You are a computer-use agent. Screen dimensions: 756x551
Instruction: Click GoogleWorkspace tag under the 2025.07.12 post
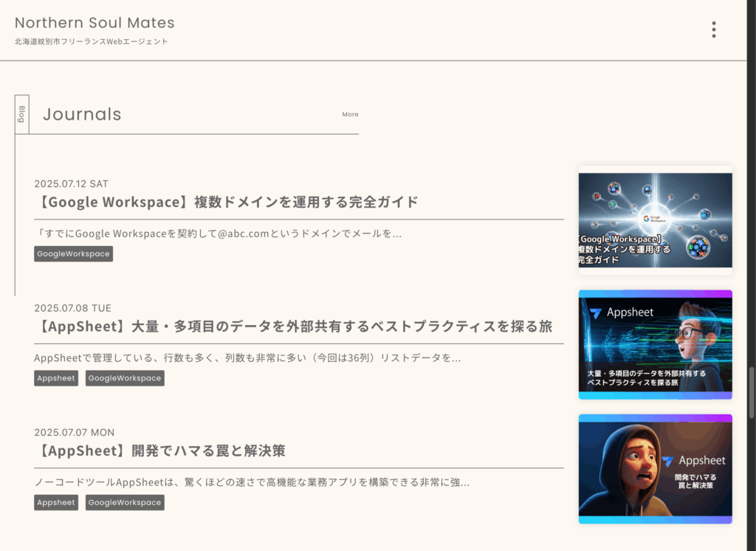[73, 254]
